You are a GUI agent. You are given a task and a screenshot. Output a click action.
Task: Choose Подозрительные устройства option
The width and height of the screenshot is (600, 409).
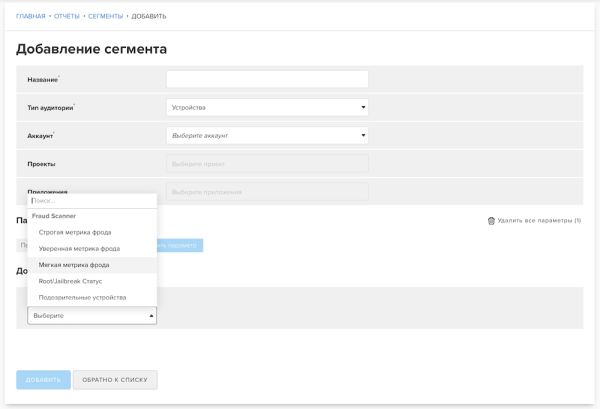pos(82,297)
